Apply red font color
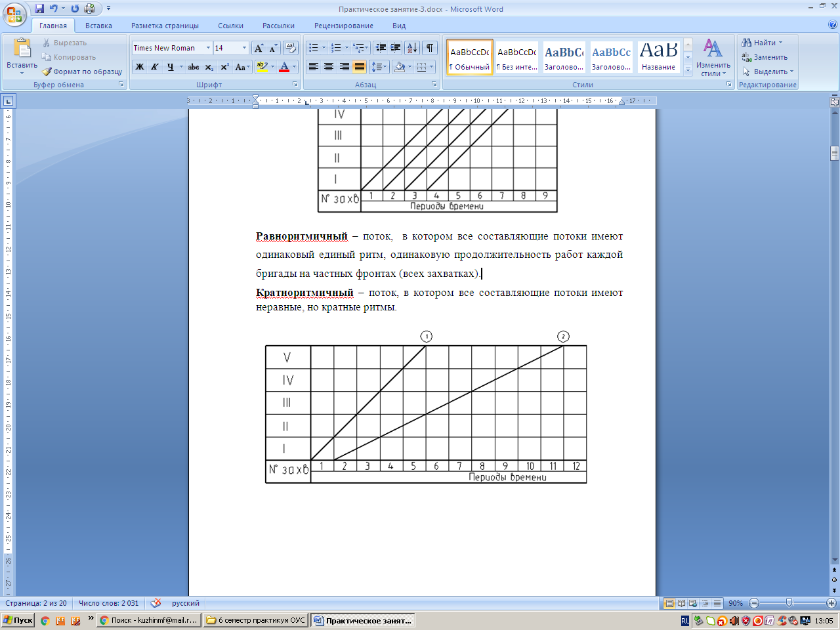Image resolution: width=840 pixels, height=630 pixels. coord(284,67)
